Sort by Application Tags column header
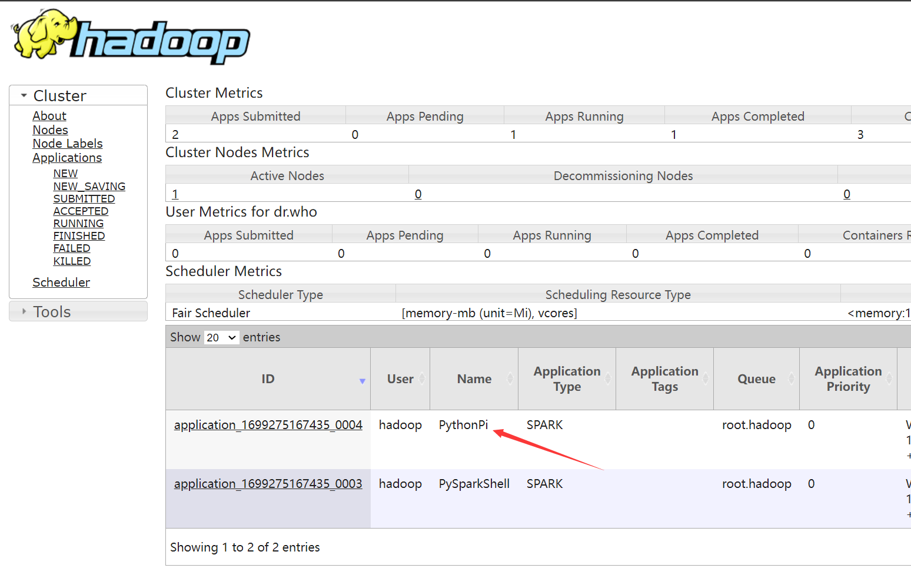The height and width of the screenshot is (588, 911). point(664,379)
